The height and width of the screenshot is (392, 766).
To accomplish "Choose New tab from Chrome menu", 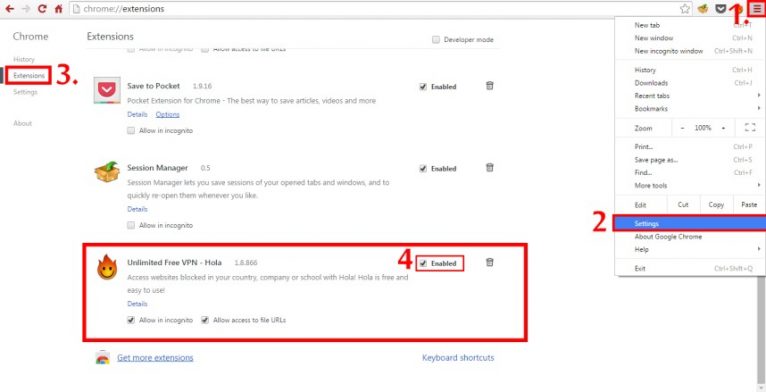I will click(x=690, y=25).
